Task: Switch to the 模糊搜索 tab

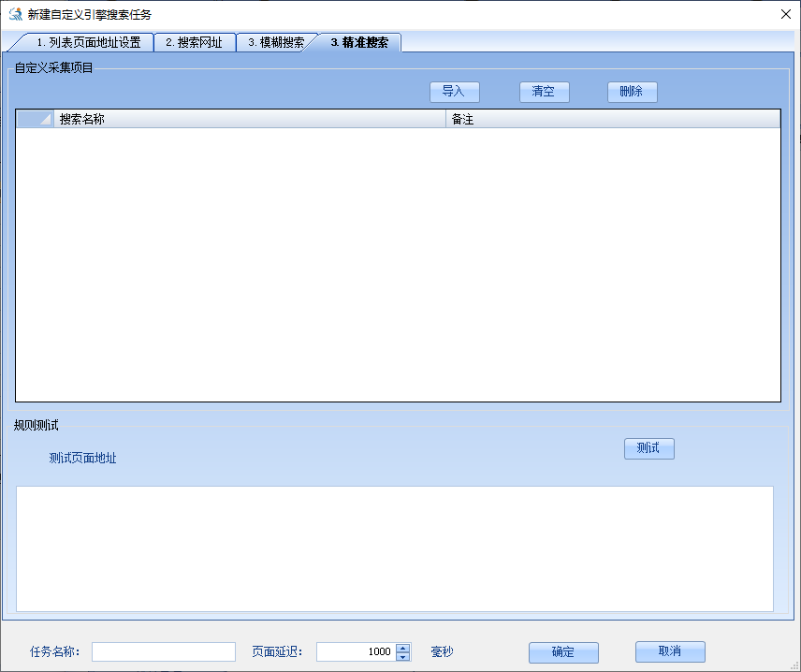Action: [278, 42]
